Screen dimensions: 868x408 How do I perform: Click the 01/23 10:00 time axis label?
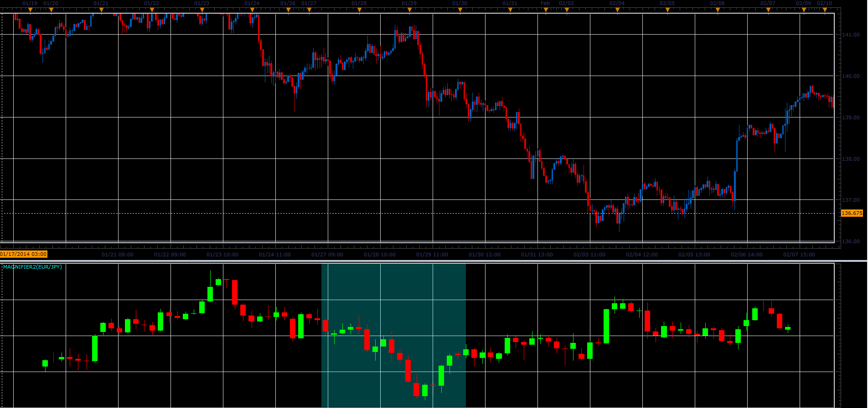coord(222,255)
